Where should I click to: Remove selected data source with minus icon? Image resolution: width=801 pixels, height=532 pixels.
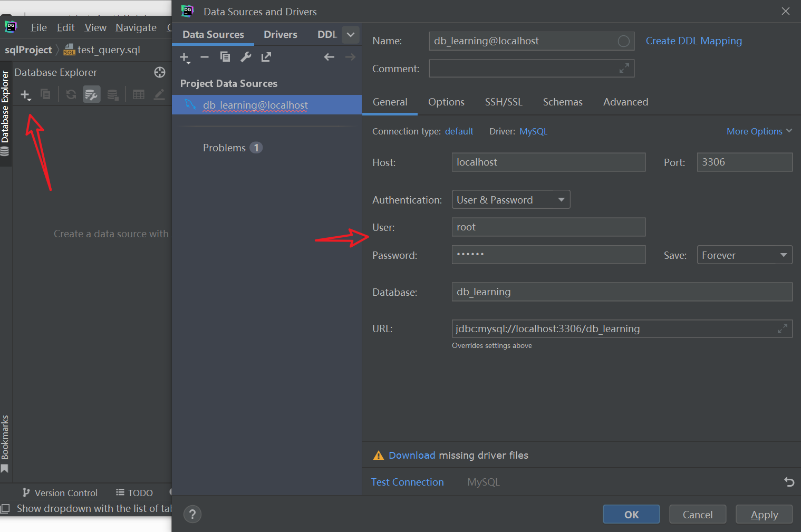205,57
